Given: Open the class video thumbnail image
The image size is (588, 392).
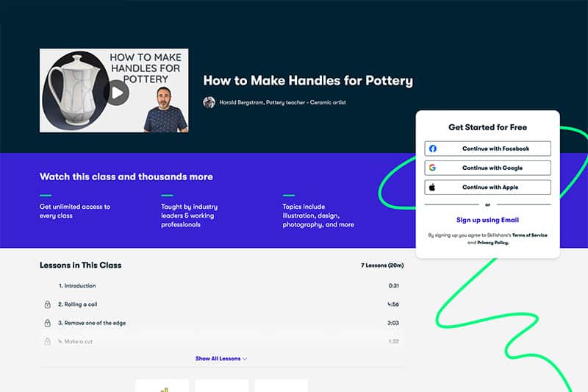Looking at the screenshot, I should pos(114,90).
